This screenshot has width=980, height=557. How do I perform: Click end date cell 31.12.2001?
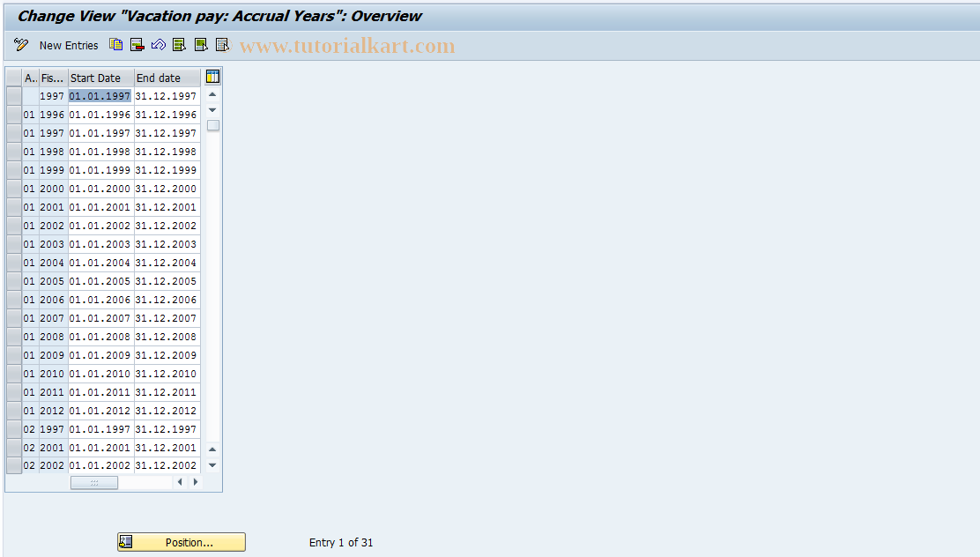coord(167,207)
